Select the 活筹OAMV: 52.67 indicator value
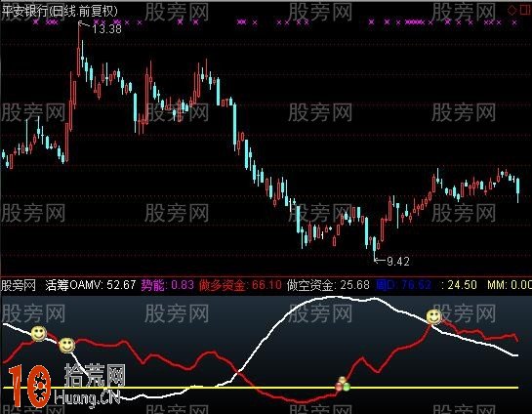Screen dimensions: 532x414 (91, 285)
